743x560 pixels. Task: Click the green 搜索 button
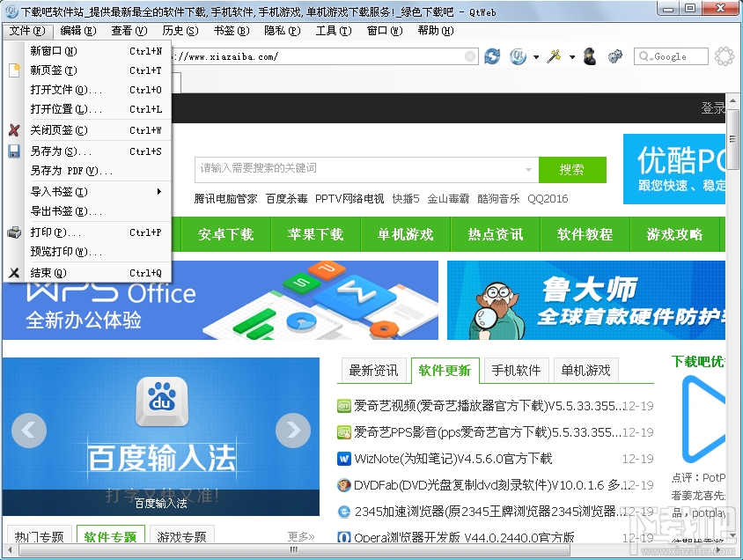pyautogui.click(x=573, y=170)
